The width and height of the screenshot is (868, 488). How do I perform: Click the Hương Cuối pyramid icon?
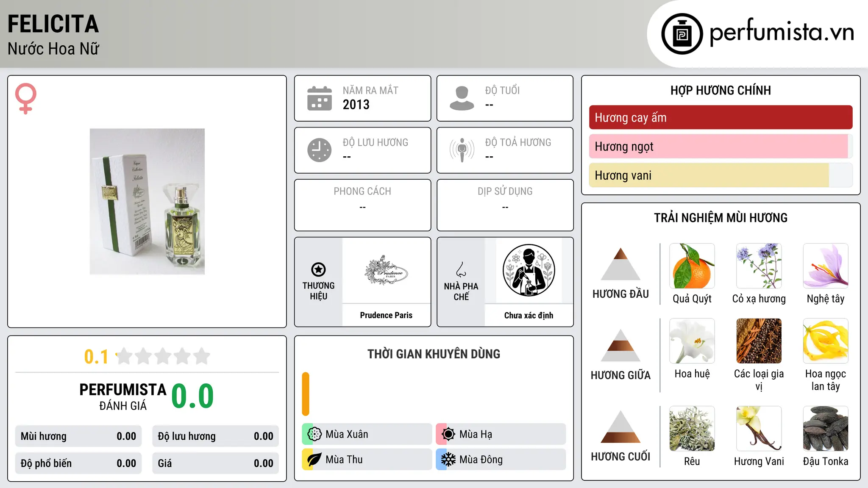click(620, 427)
